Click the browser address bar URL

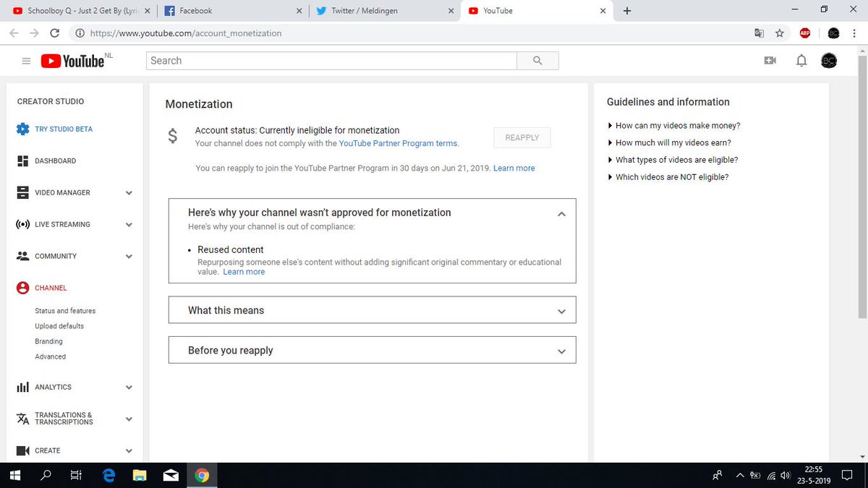[184, 33]
